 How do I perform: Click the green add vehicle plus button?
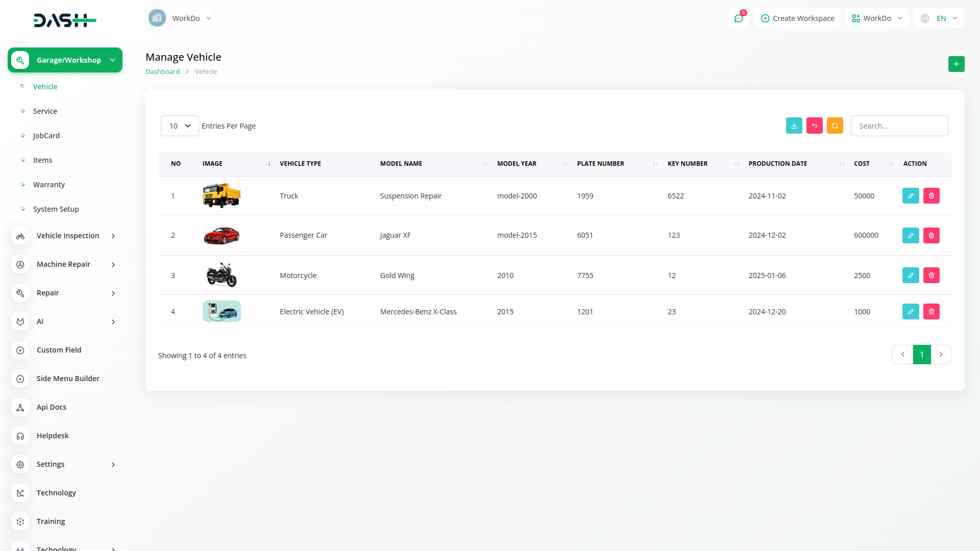(x=956, y=64)
